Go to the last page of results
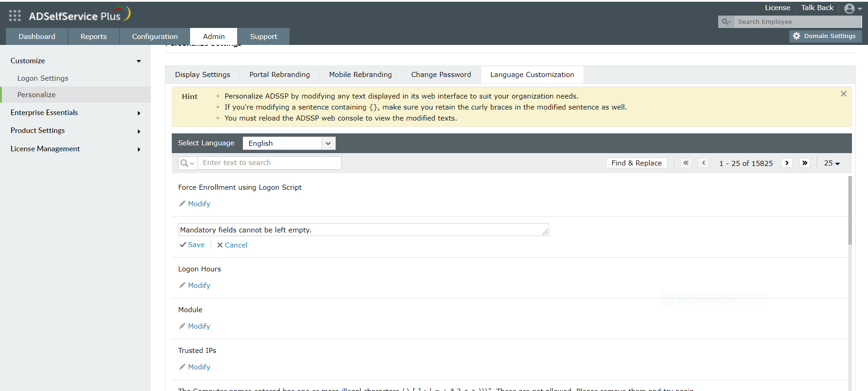The width and height of the screenshot is (868, 391). (804, 163)
